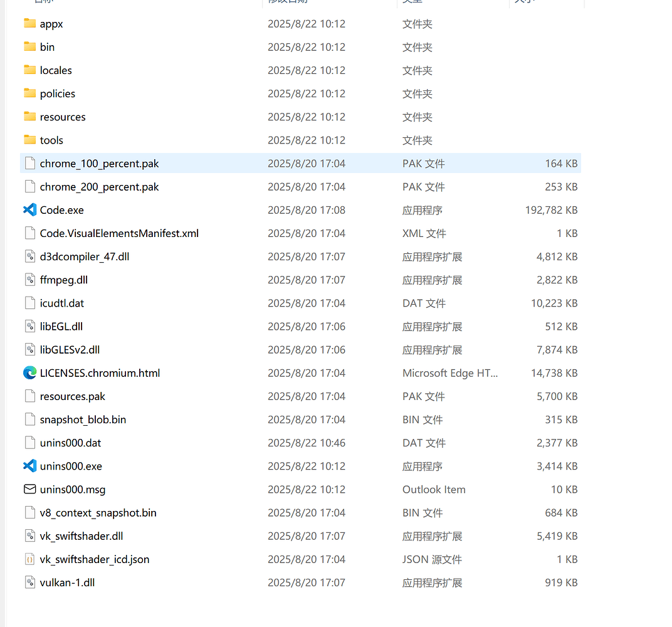Image resolution: width=672 pixels, height=627 pixels.
Task: Select vk_swiftshader_icd.json file name
Action: tap(95, 559)
